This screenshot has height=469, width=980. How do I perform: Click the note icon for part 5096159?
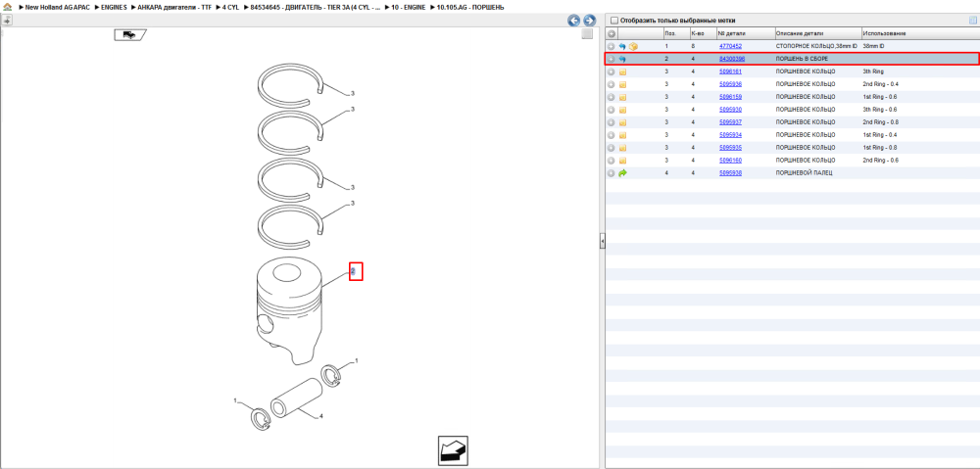point(622,97)
